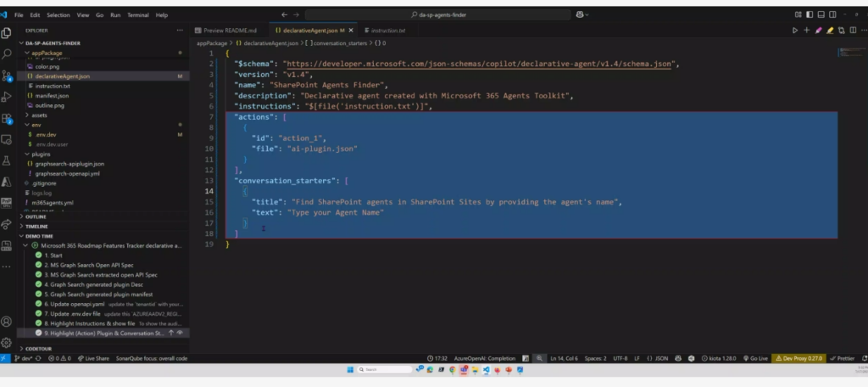
Task: Open Explorer more actions ellipsis
Action: (x=180, y=31)
